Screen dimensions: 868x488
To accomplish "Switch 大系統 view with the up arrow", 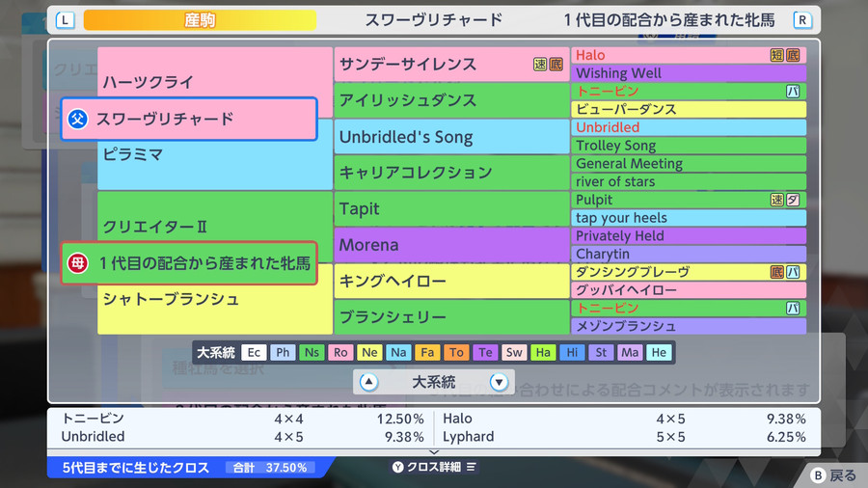I will pyautogui.click(x=368, y=382).
